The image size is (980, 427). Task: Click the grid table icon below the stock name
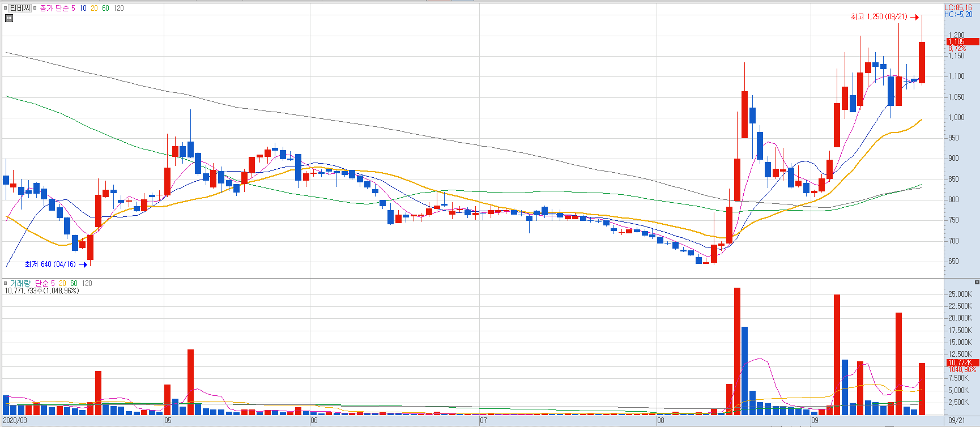pos(8,18)
